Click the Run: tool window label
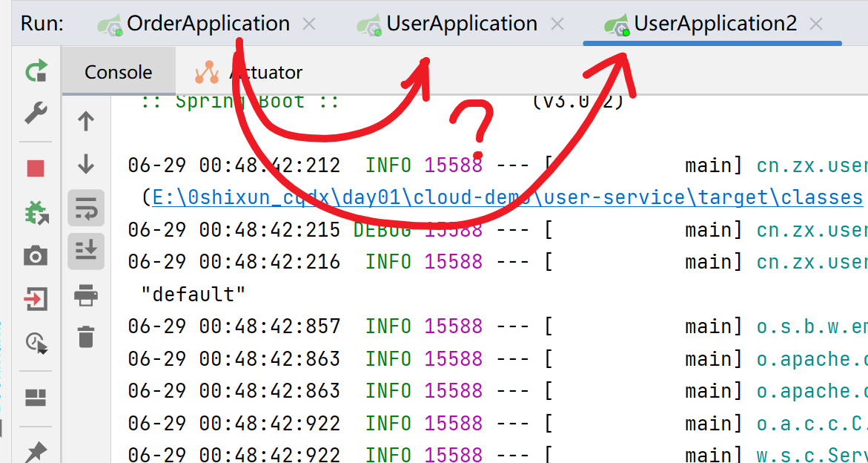 (x=43, y=24)
